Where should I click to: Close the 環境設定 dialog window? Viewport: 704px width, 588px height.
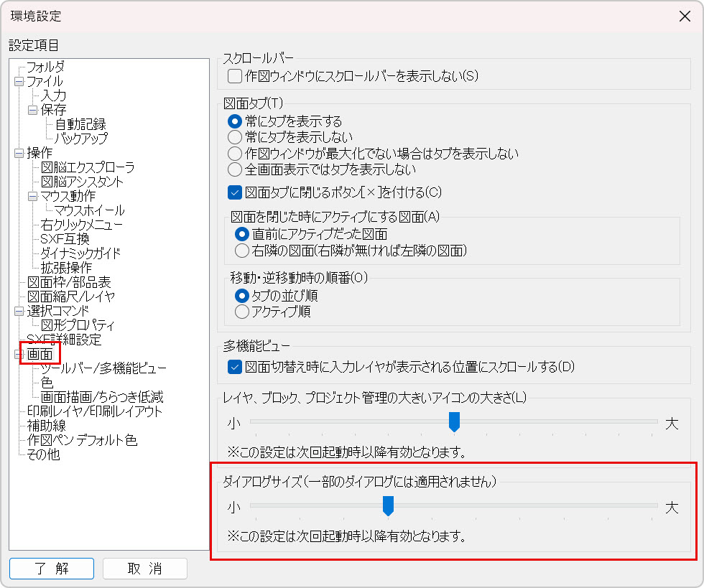pyautogui.click(x=685, y=17)
